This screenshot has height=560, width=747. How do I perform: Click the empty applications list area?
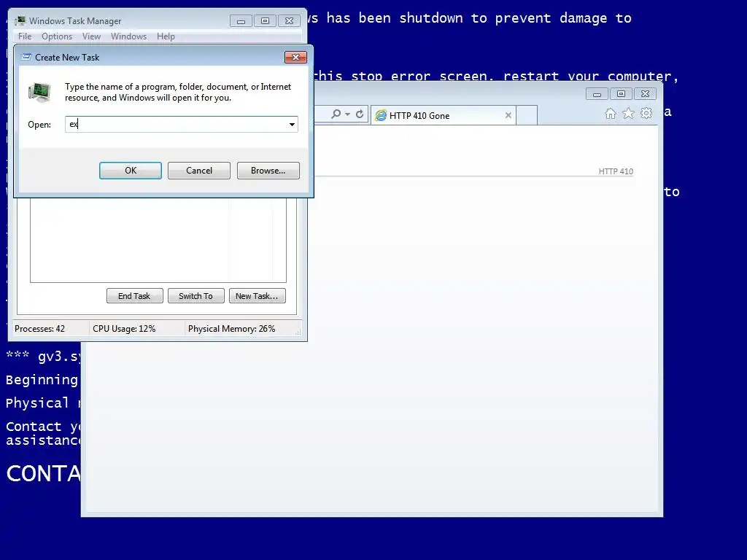158,239
